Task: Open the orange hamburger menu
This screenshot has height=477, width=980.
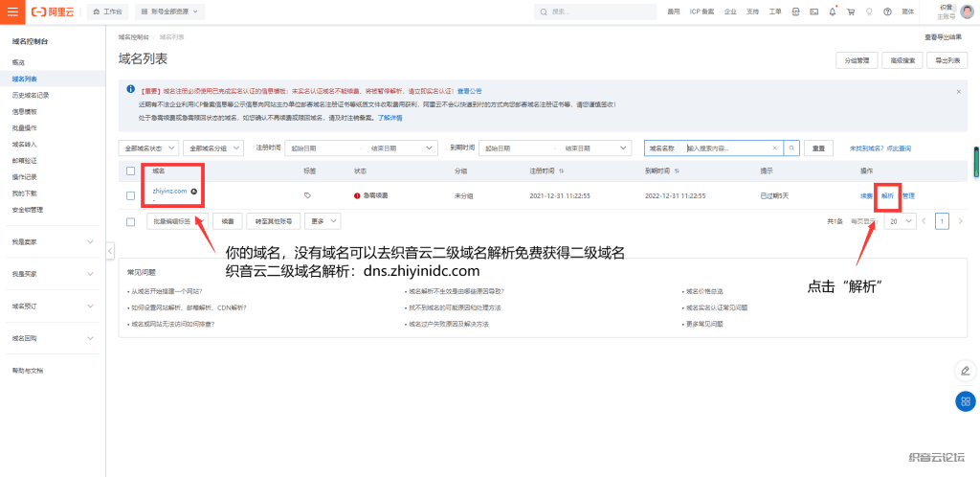Action: (x=12, y=11)
